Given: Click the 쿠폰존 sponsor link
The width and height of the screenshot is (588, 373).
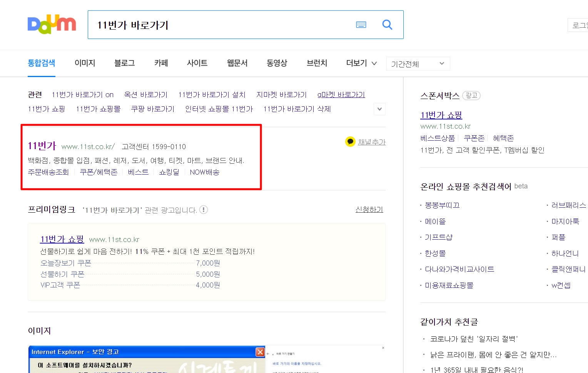Looking at the screenshot, I should 474,138.
